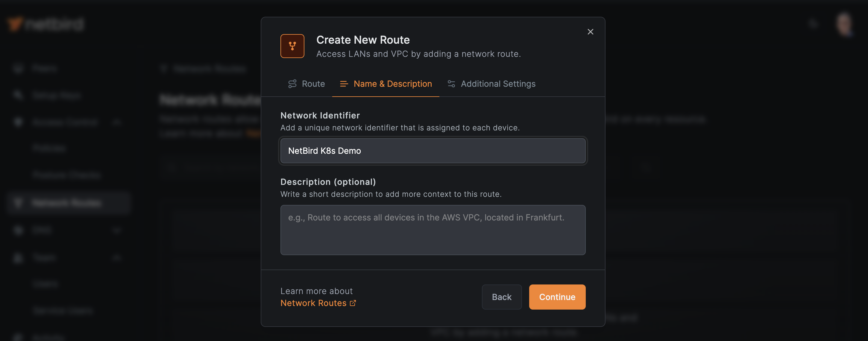Image resolution: width=868 pixels, height=341 pixels.
Task: Click the DNS icon in the sidebar
Action: pyautogui.click(x=18, y=230)
